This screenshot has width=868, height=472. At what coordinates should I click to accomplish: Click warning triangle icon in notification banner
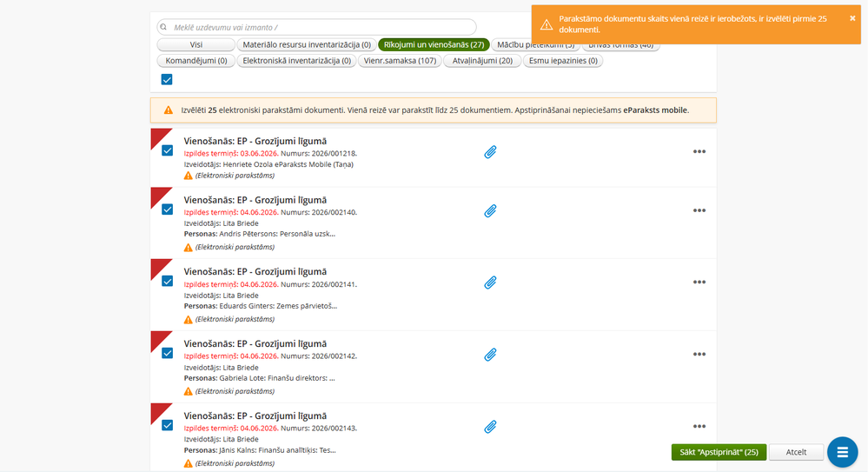pos(547,24)
